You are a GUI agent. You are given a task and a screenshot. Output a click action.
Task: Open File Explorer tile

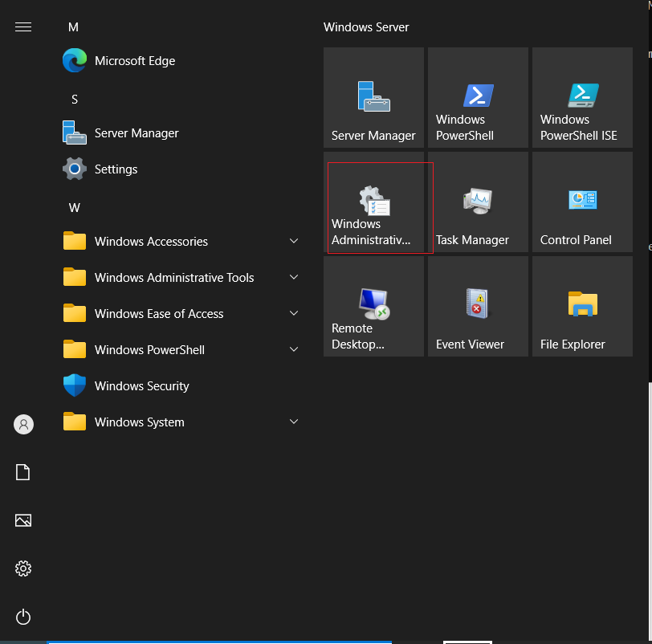pos(582,306)
